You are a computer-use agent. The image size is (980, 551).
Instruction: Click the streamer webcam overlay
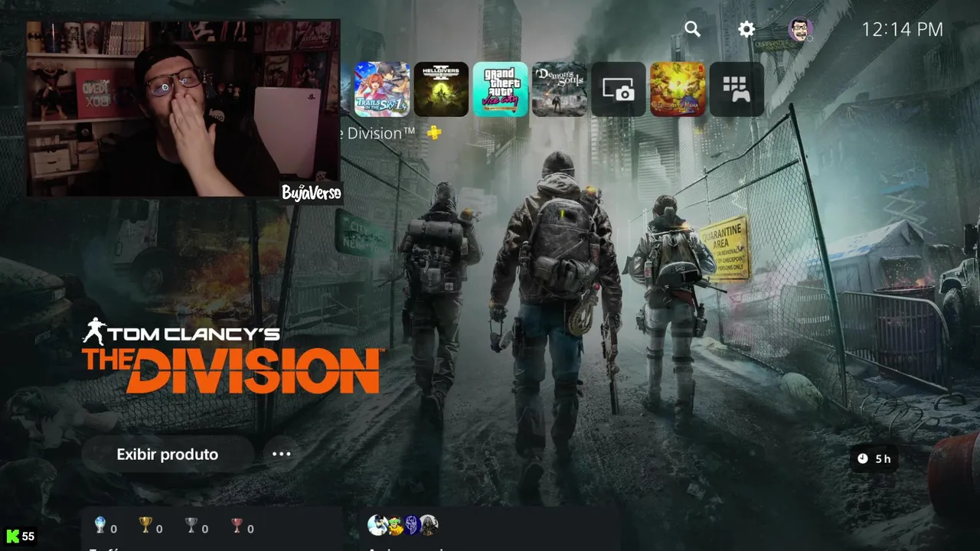(184, 109)
